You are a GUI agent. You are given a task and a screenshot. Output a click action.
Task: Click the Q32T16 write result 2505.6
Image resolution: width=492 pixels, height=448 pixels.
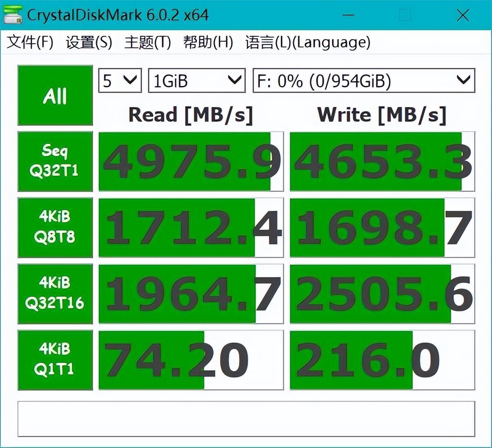(x=382, y=294)
